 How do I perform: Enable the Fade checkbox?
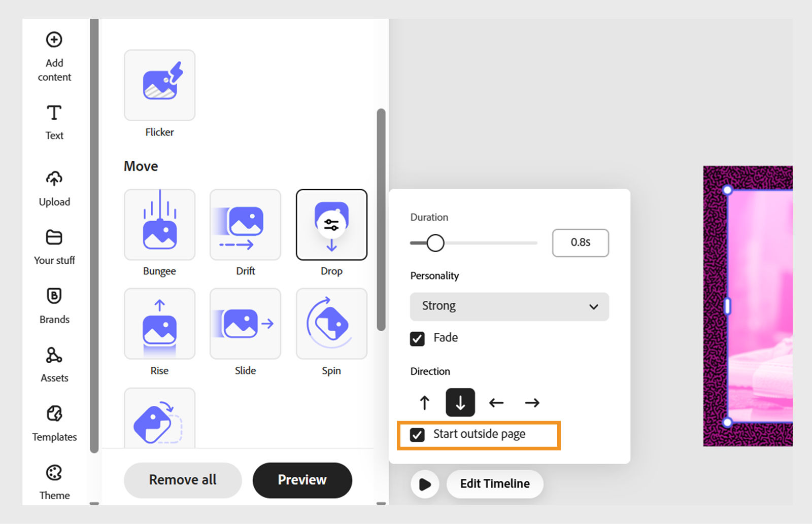(417, 338)
